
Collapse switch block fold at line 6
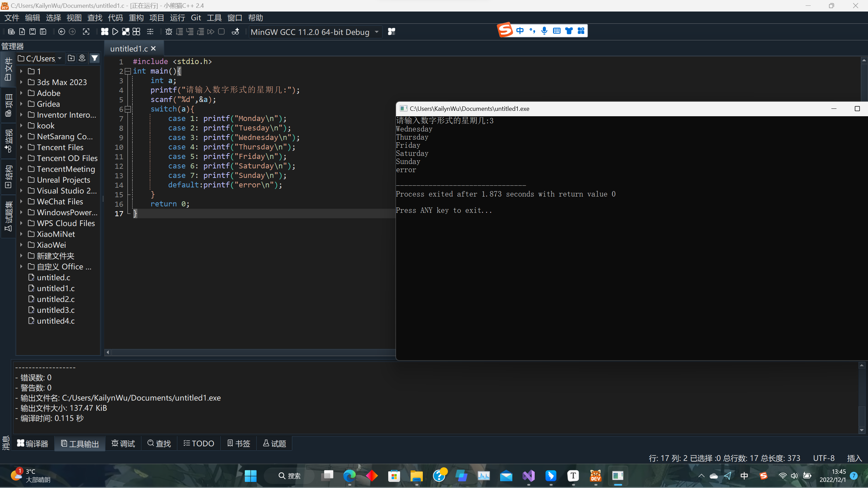tap(128, 109)
